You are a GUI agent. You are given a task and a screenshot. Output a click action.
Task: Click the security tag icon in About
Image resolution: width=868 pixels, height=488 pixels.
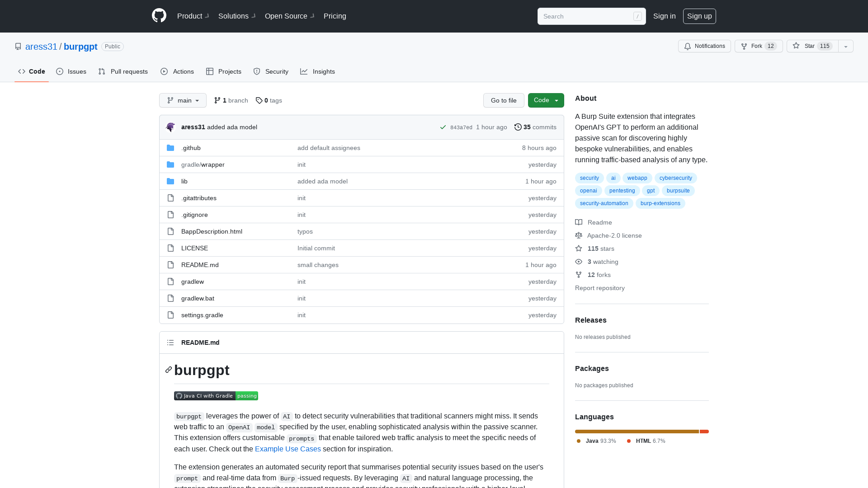pos(589,178)
